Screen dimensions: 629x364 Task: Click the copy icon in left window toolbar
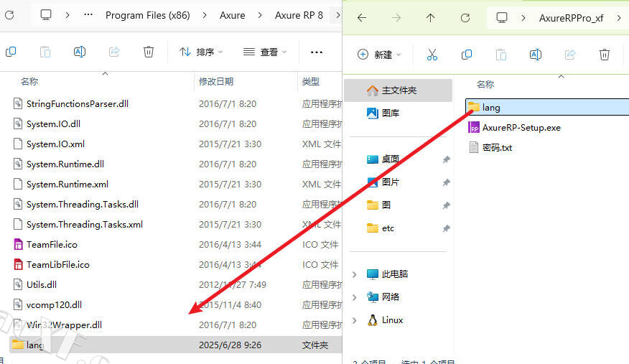(11, 52)
